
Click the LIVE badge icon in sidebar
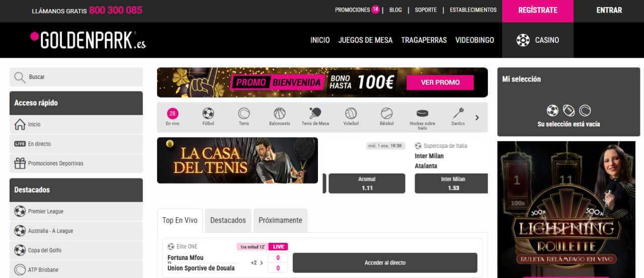20,144
